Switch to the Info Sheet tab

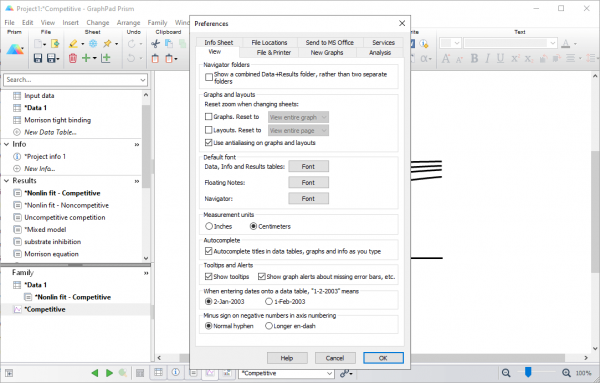point(218,42)
